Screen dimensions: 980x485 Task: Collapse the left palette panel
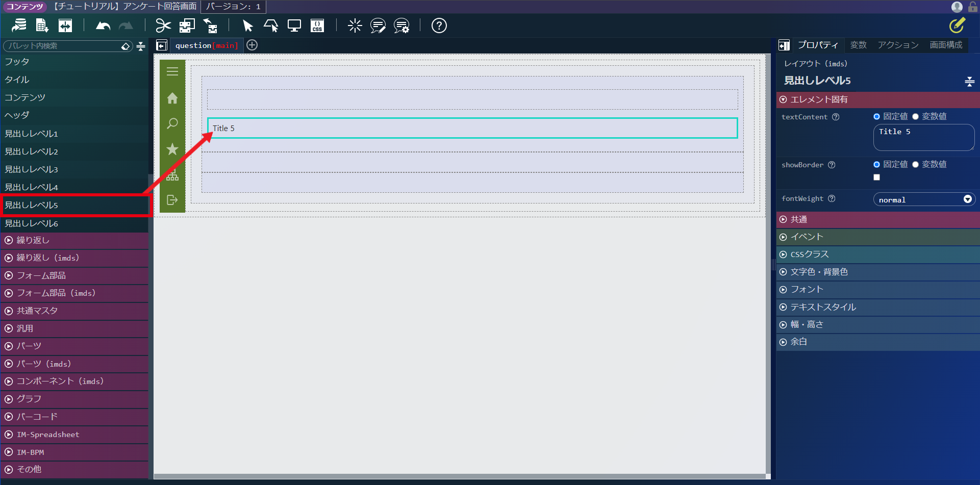tap(162, 45)
